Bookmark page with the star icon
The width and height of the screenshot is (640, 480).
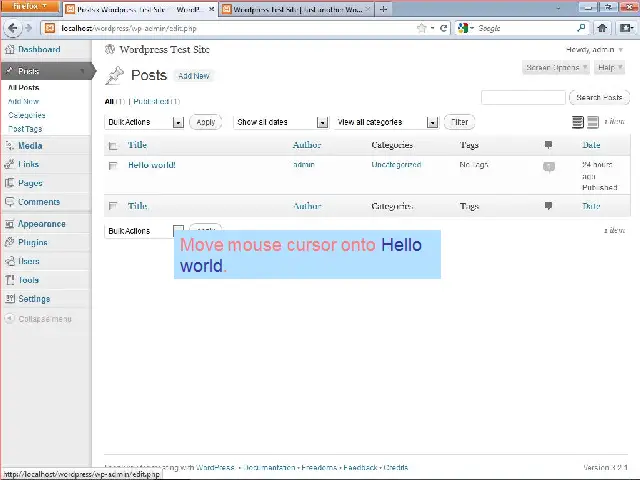click(x=422, y=28)
